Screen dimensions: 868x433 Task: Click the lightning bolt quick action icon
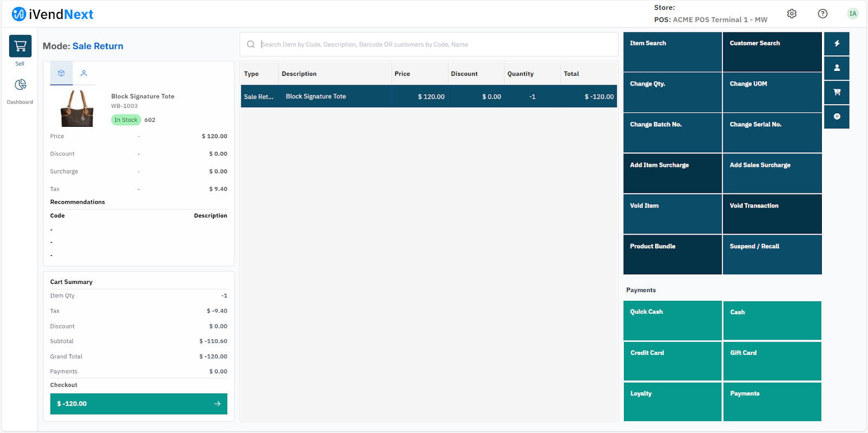pyautogui.click(x=837, y=44)
